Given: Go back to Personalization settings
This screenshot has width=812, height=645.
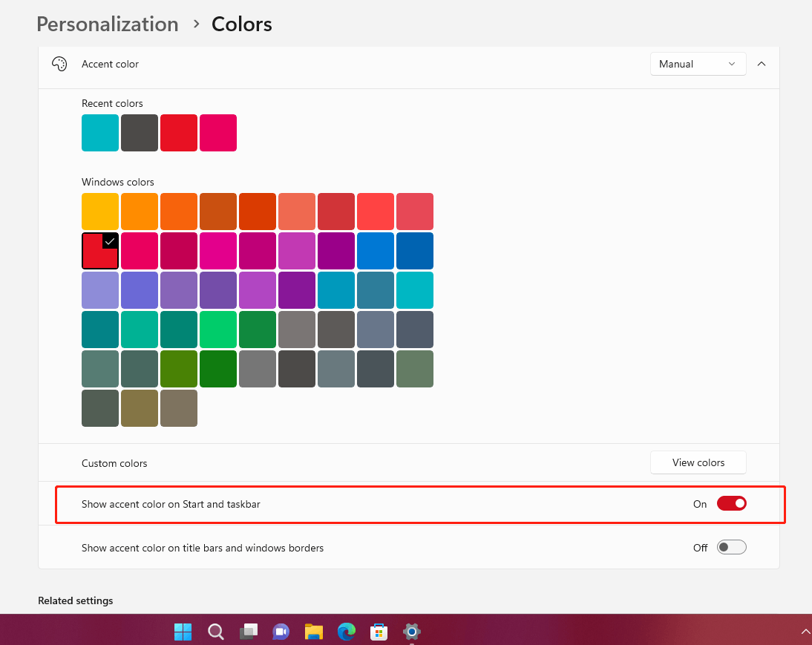Looking at the screenshot, I should pos(107,24).
